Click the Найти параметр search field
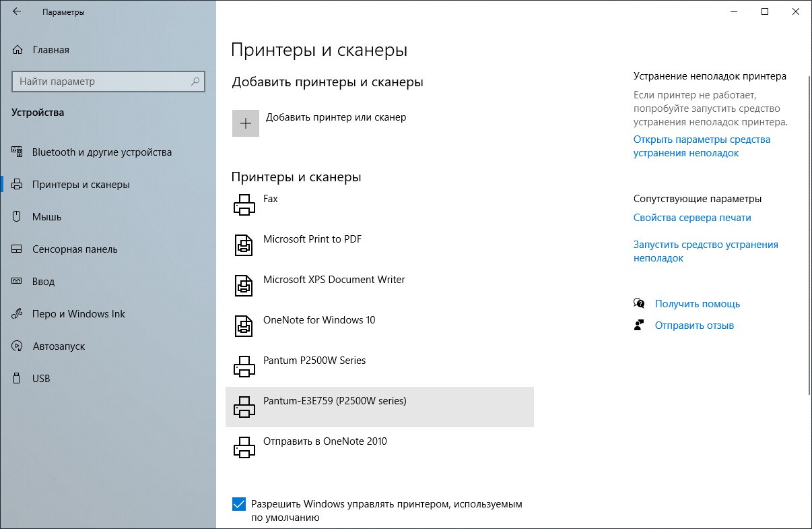812x529 pixels. pos(108,82)
